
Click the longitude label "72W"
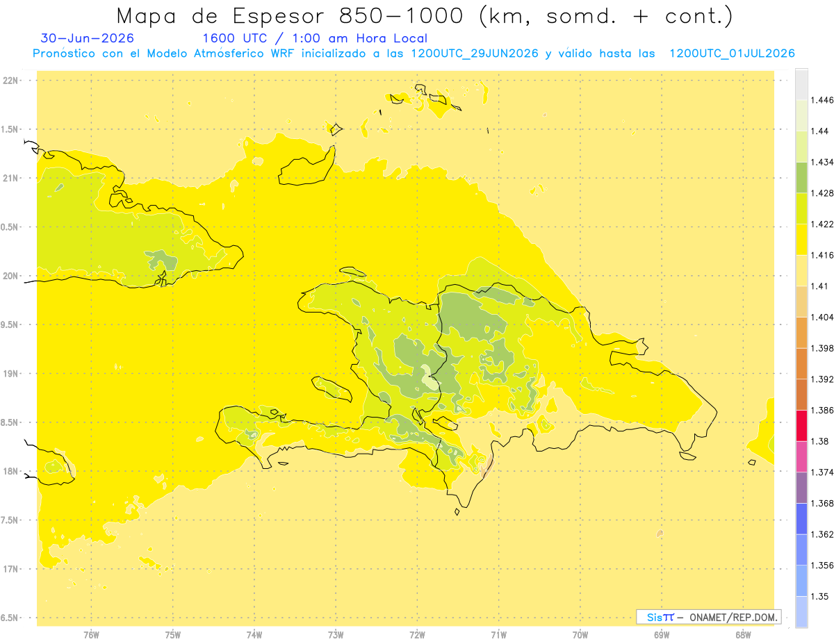coord(418,634)
